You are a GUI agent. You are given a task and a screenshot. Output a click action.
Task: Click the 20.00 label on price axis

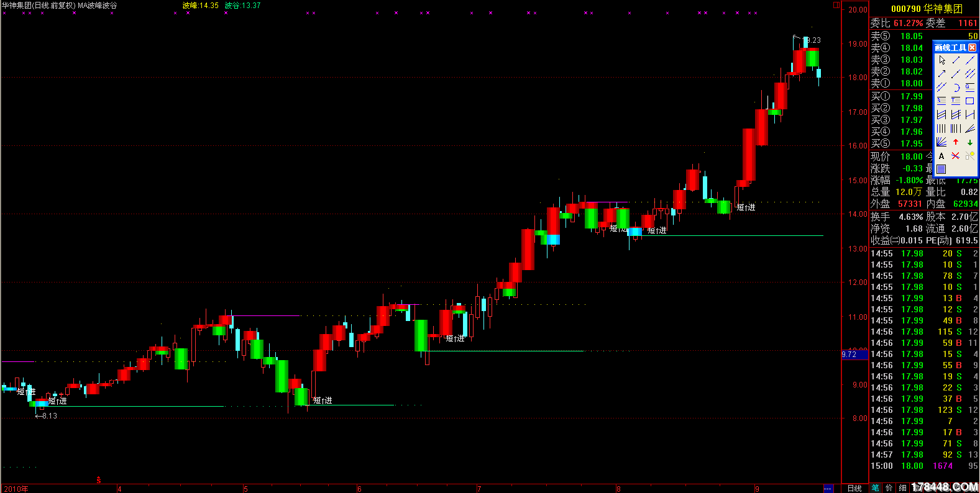(x=858, y=9)
